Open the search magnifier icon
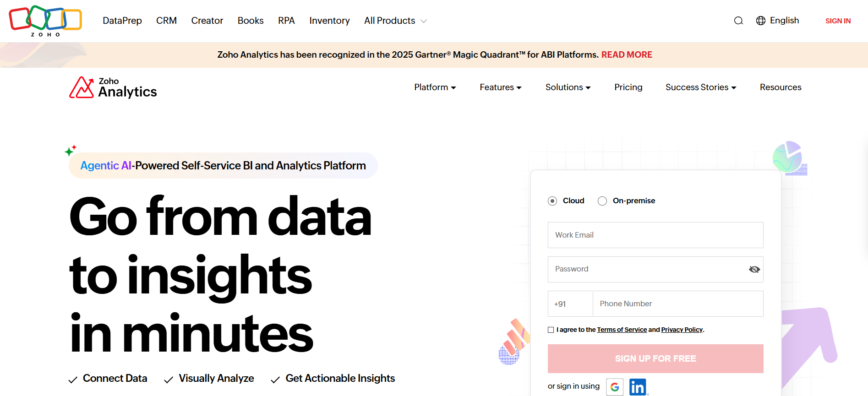 738,21
